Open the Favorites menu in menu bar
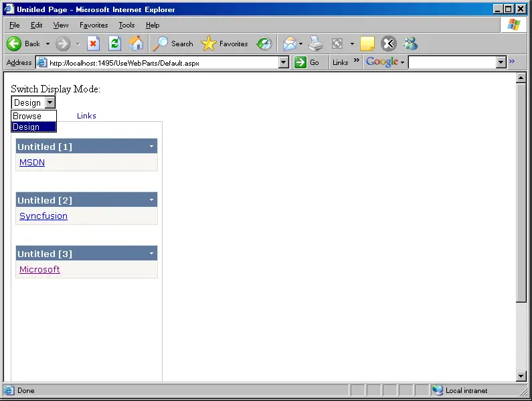Image resolution: width=532 pixels, height=401 pixels. [94, 25]
